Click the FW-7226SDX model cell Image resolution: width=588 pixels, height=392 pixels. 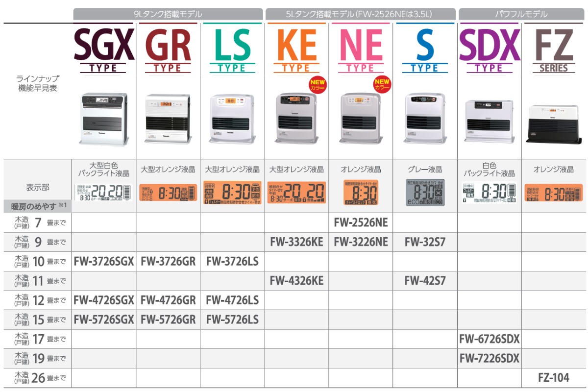pyautogui.click(x=490, y=358)
